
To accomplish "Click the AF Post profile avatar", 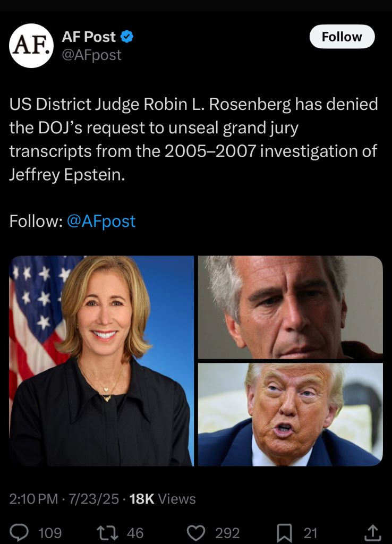I will point(31,46).
